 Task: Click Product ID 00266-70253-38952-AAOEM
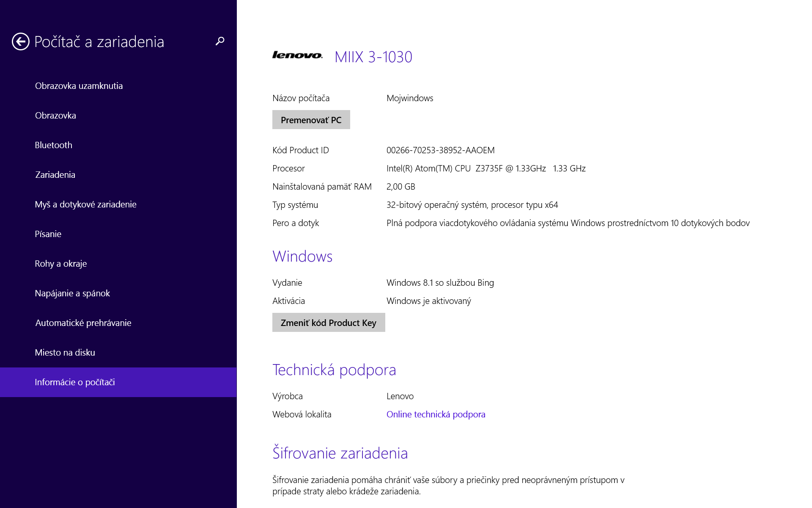click(441, 150)
